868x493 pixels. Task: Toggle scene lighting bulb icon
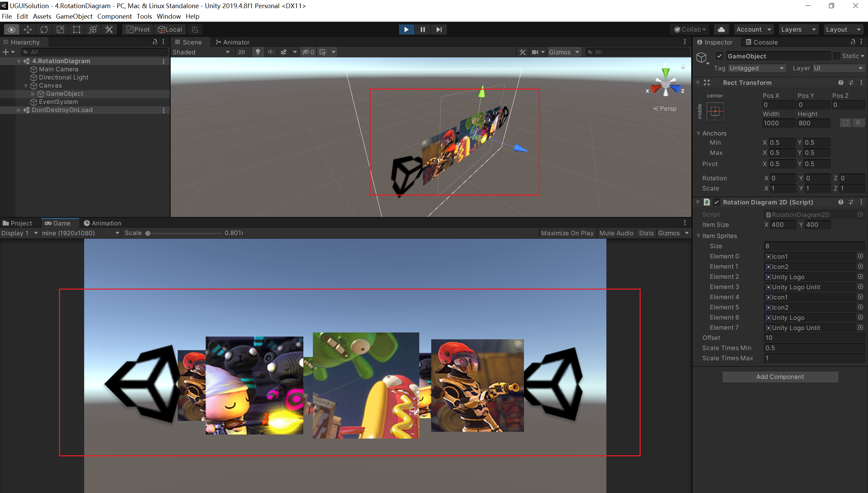coord(258,52)
